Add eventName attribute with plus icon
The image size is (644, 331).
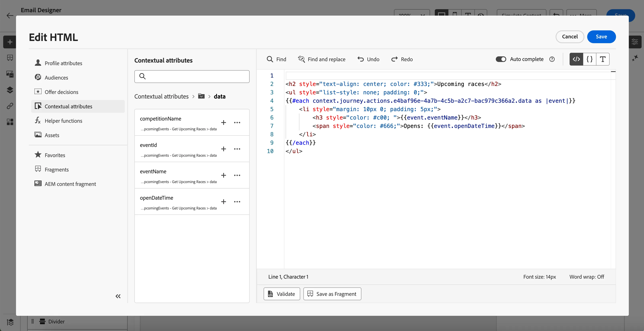(x=224, y=175)
